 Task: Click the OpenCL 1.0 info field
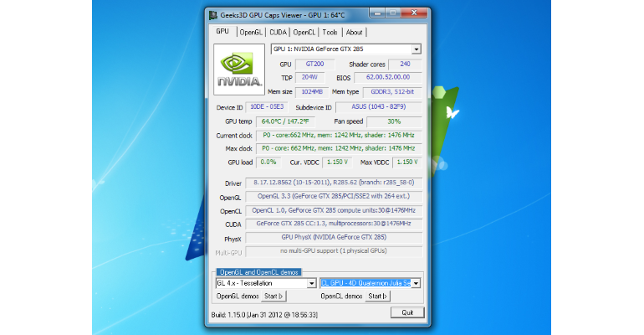[334, 210]
